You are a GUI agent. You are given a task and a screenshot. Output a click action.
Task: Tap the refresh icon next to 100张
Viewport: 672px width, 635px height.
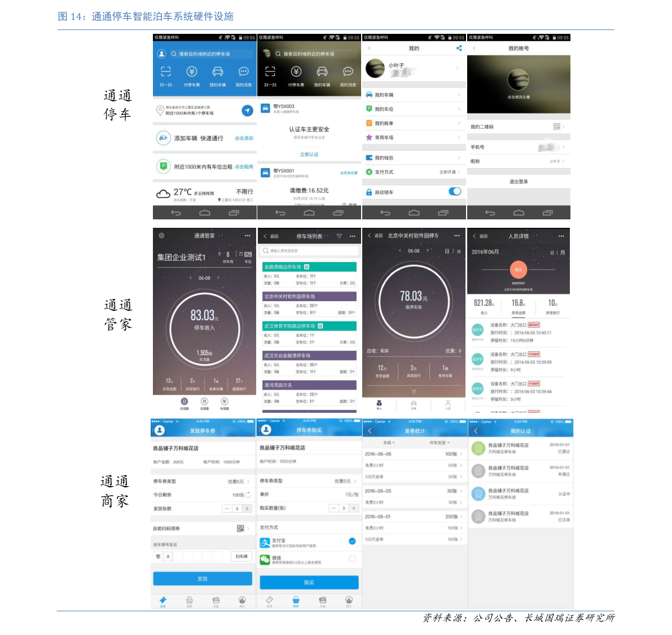(248, 495)
